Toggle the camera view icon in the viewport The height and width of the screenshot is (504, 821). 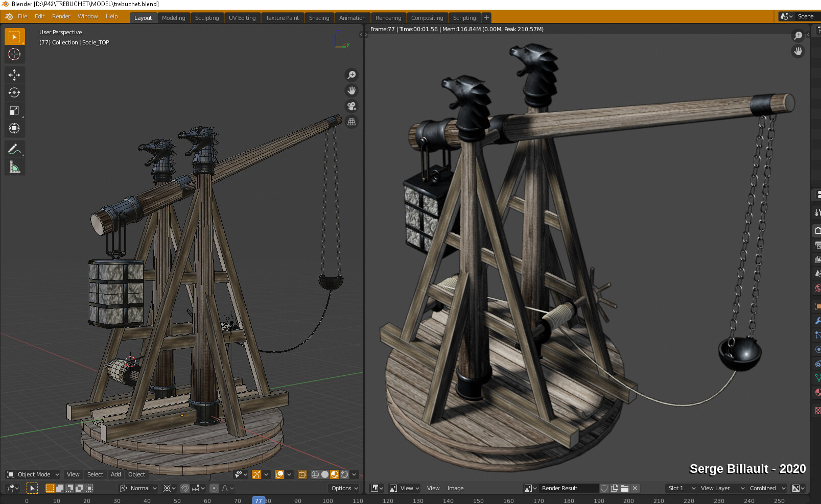(x=351, y=106)
